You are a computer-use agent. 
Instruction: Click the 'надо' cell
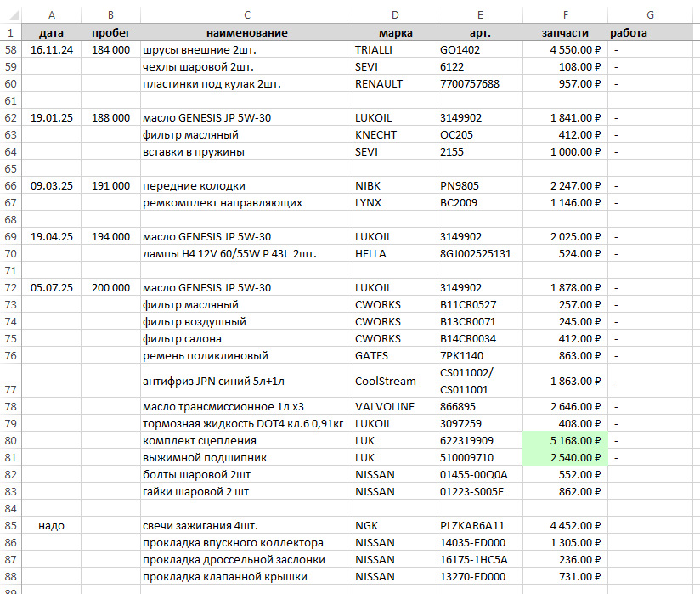pos(51,525)
